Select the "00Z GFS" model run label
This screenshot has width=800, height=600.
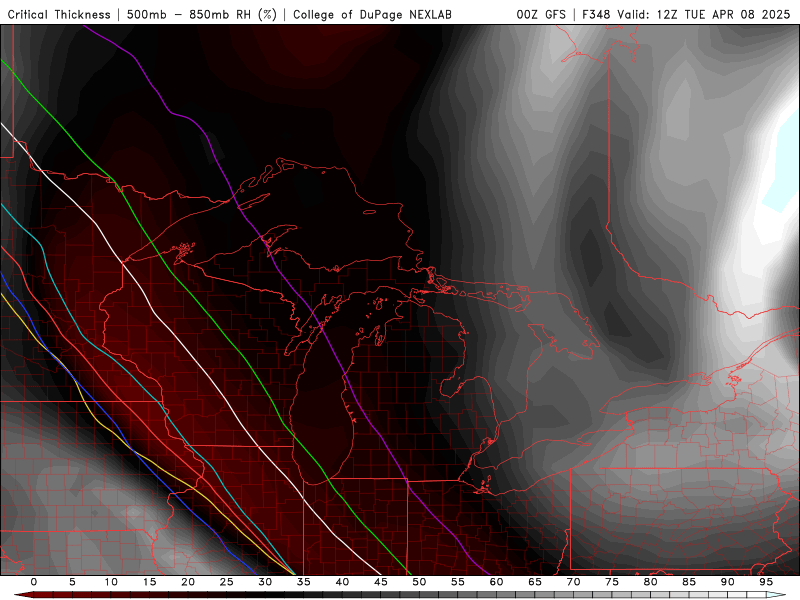pyautogui.click(x=541, y=14)
